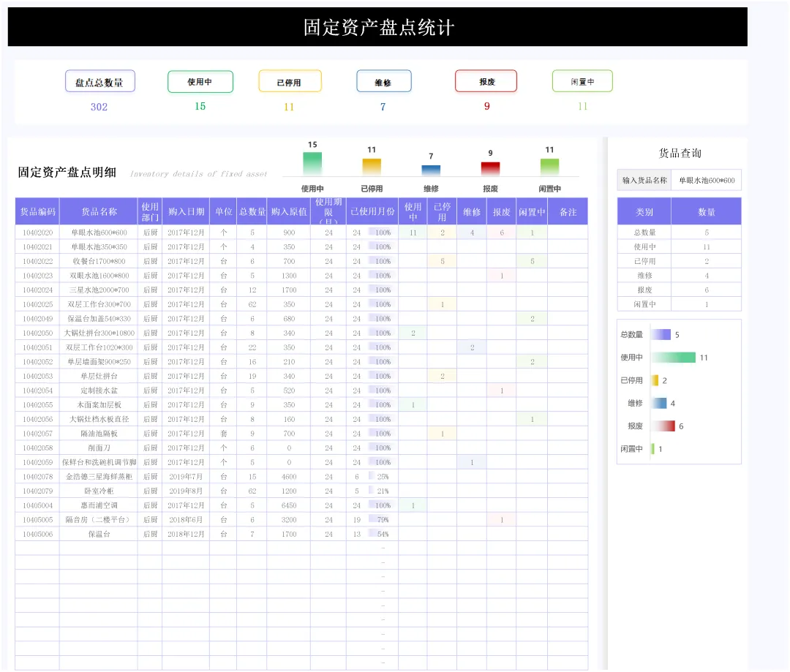Click the 使用部门 column header

tap(150, 211)
